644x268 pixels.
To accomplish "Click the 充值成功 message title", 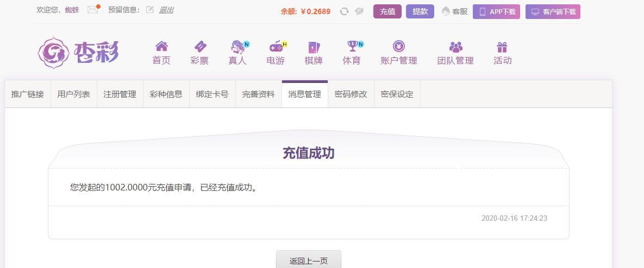I will click(x=309, y=153).
